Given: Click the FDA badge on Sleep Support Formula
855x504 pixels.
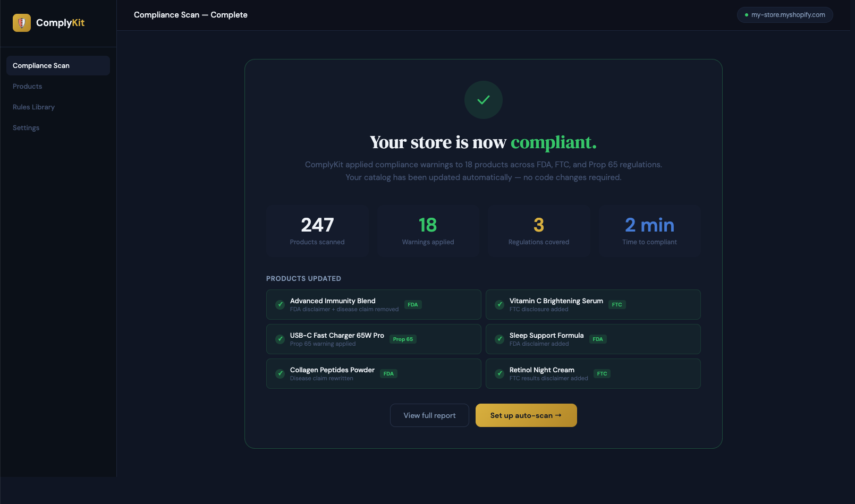Looking at the screenshot, I should (x=597, y=339).
